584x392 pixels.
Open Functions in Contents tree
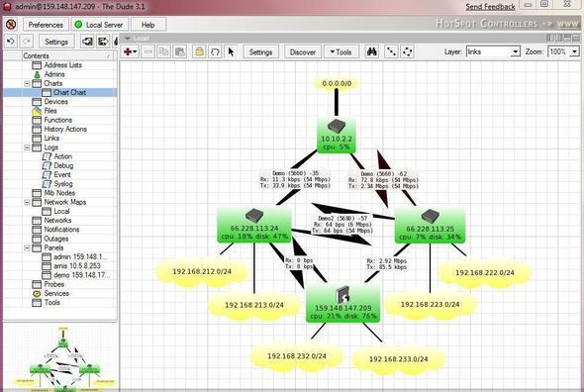click(58, 120)
